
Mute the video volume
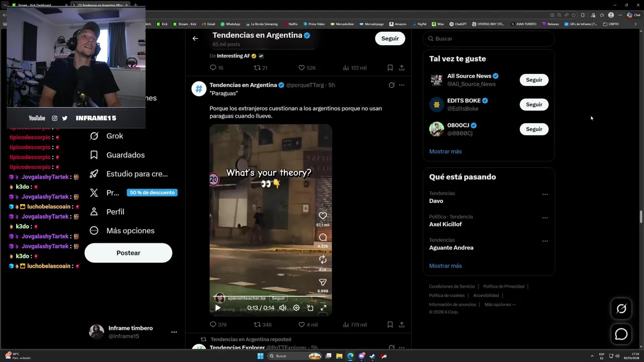tap(283, 308)
